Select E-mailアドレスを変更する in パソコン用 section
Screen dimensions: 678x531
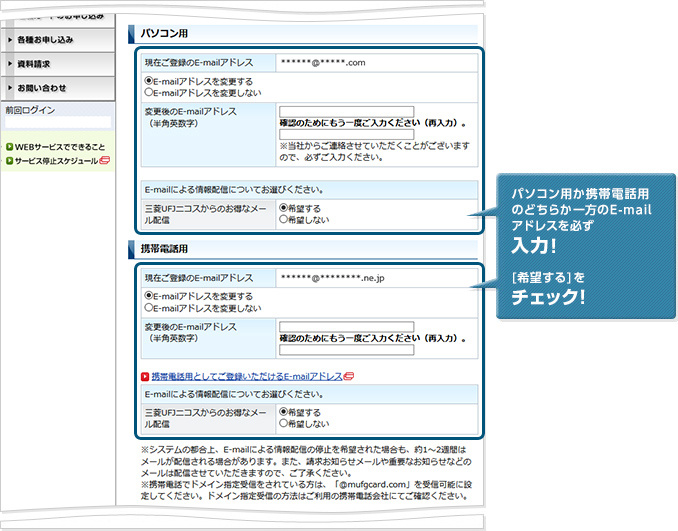[149, 80]
